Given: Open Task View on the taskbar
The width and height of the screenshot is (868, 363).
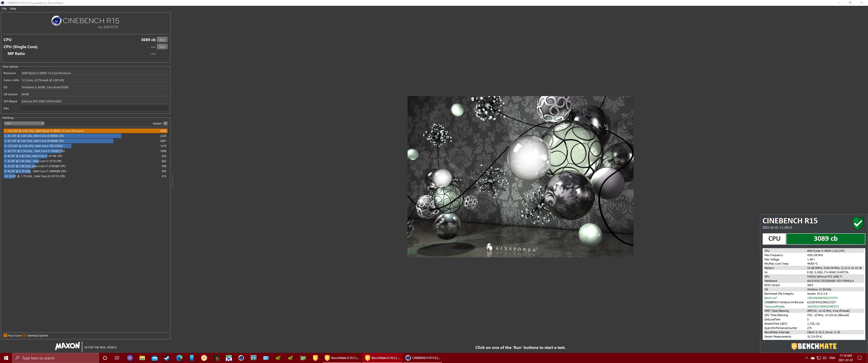Looking at the screenshot, I should click(x=117, y=358).
